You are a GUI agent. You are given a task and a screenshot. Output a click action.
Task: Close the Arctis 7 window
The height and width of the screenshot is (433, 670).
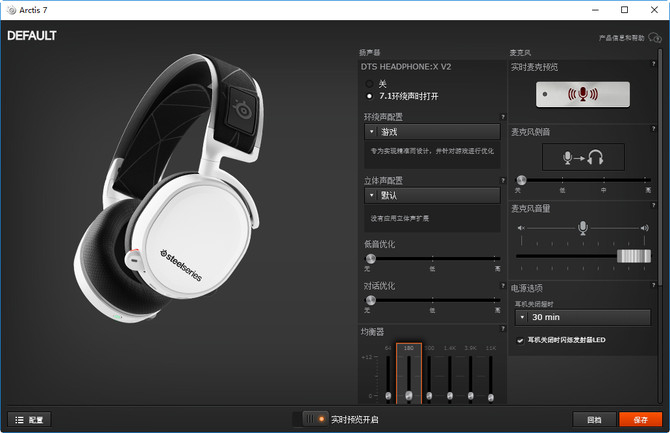point(654,10)
